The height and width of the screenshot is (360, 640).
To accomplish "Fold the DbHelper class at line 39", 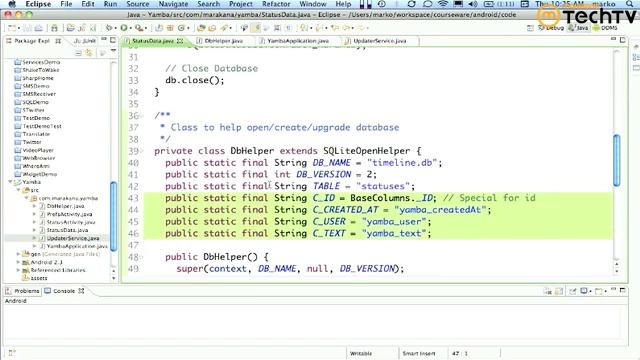I will (x=141, y=151).
